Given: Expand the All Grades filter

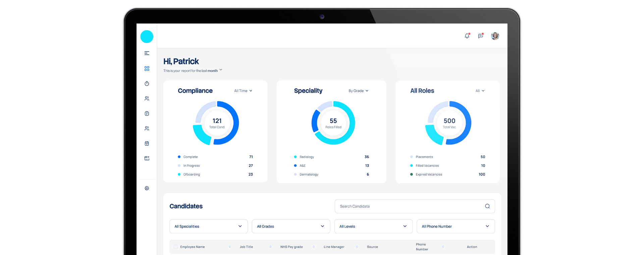Looking at the screenshot, I should coord(291,226).
